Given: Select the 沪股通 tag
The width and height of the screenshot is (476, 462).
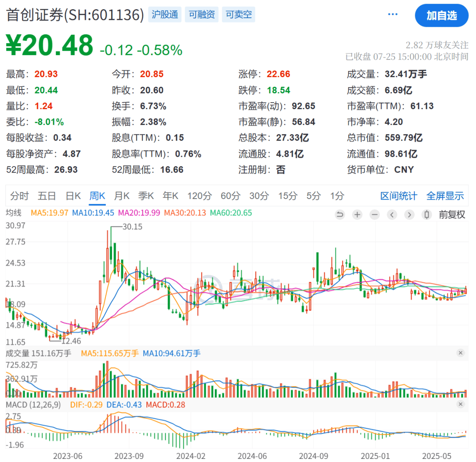Looking at the screenshot, I should point(165,15).
